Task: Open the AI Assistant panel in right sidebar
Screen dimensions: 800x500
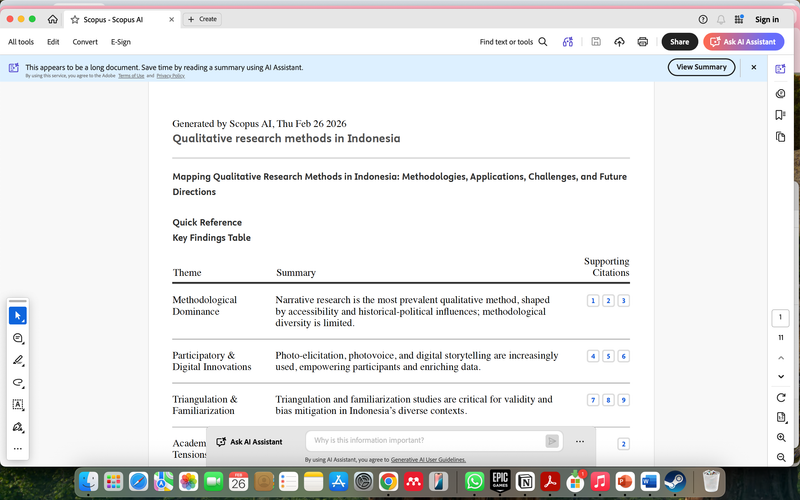Action: click(x=780, y=69)
